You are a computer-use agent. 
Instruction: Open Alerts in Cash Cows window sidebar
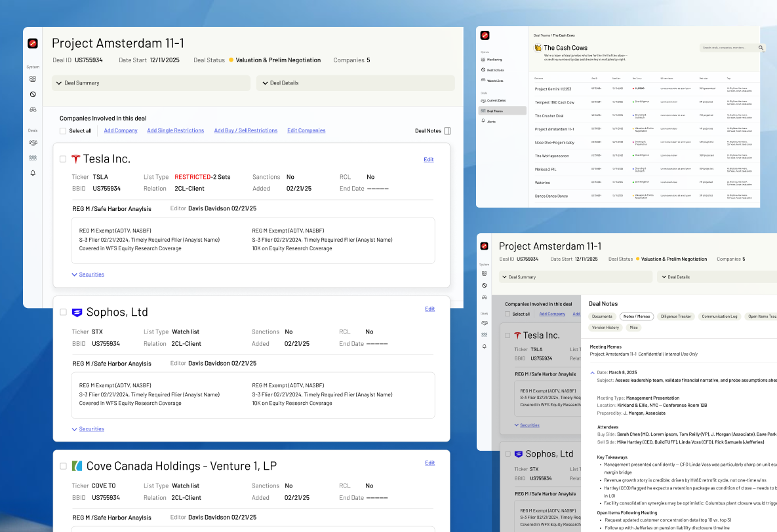pyautogui.click(x=502, y=121)
